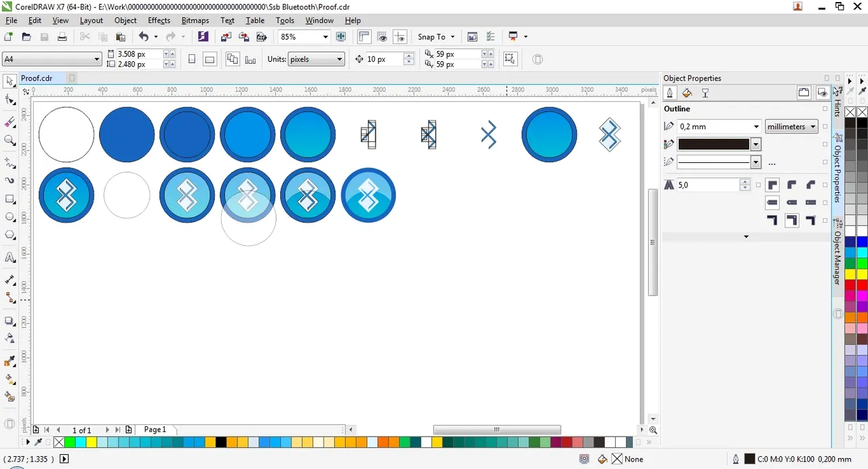Open the zoom level 85% dropdown
This screenshot has width=868, height=469.
click(x=325, y=37)
